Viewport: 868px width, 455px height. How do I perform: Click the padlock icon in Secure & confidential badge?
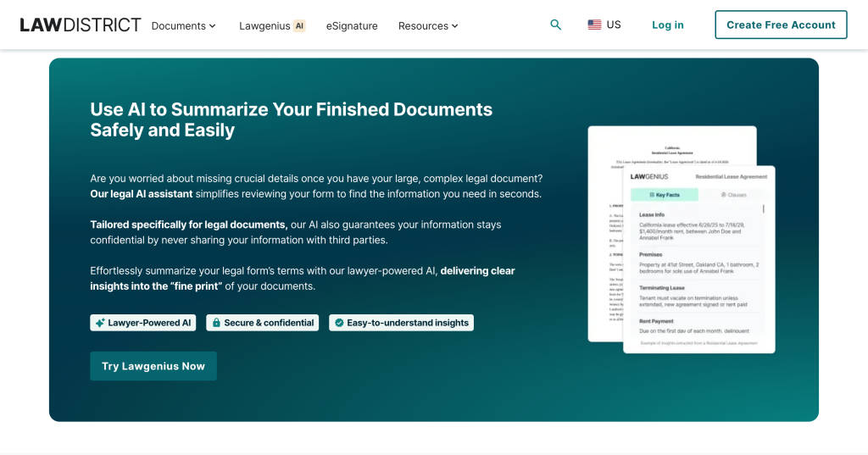(x=216, y=323)
